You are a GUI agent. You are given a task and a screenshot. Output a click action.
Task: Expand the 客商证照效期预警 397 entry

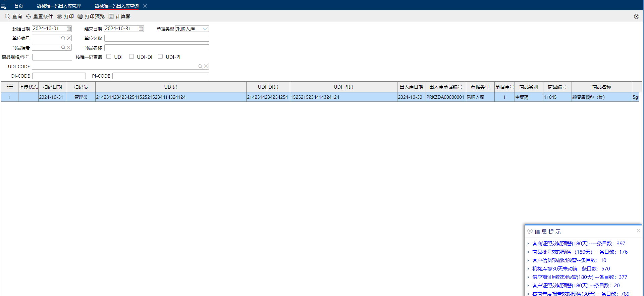tap(528, 244)
